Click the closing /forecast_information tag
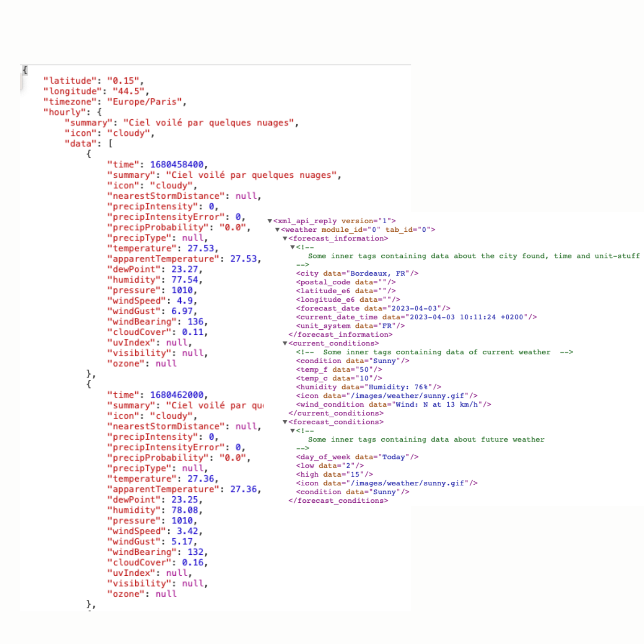The image size is (644, 644). coord(340,334)
